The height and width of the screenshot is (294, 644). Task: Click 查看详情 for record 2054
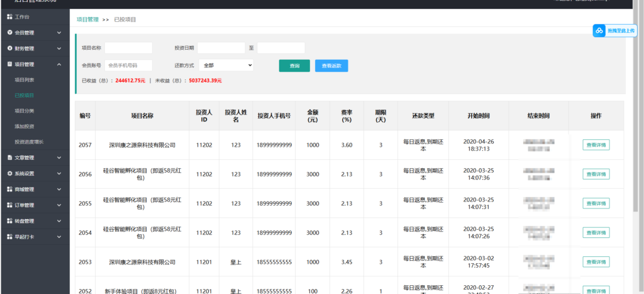(x=596, y=232)
